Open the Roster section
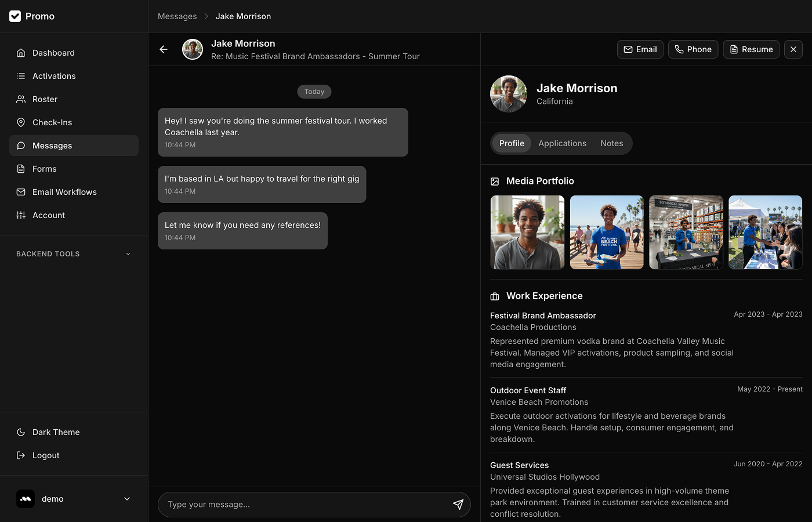This screenshot has height=522, width=812. tap(45, 99)
